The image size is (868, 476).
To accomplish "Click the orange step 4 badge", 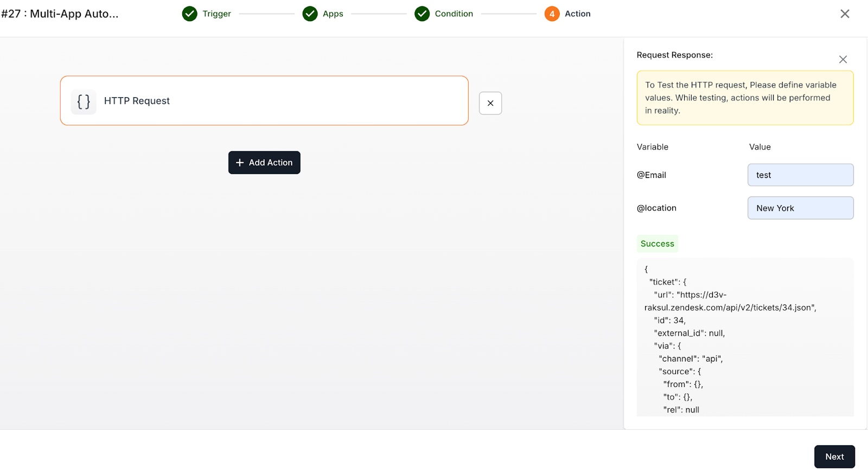I will tap(552, 14).
